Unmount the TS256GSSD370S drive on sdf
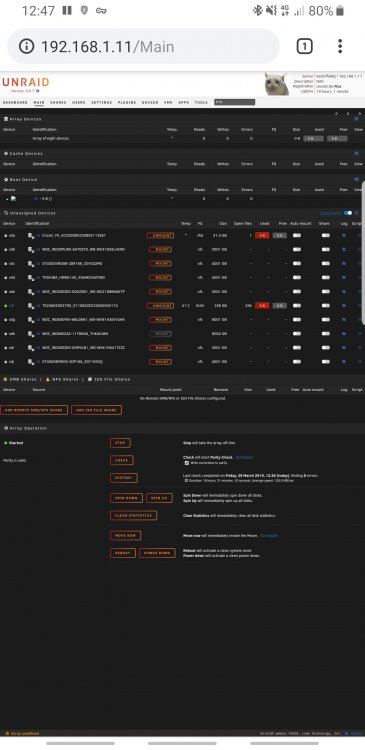 click(160, 306)
